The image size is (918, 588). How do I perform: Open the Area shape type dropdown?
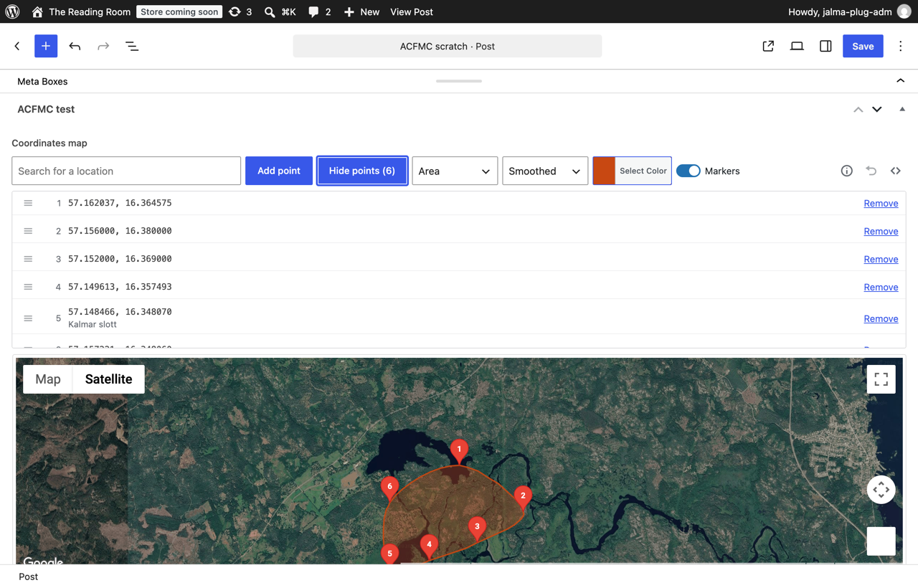(455, 171)
